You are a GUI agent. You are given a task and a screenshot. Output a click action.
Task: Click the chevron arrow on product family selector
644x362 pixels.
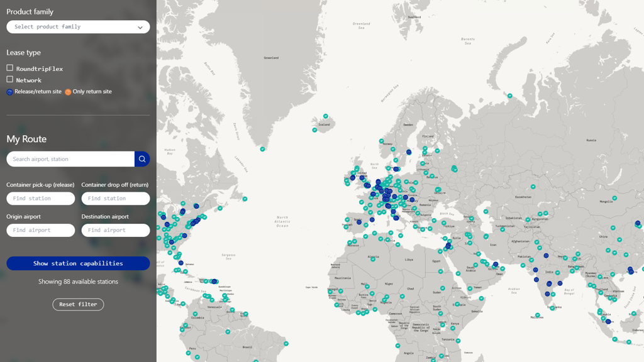point(140,28)
